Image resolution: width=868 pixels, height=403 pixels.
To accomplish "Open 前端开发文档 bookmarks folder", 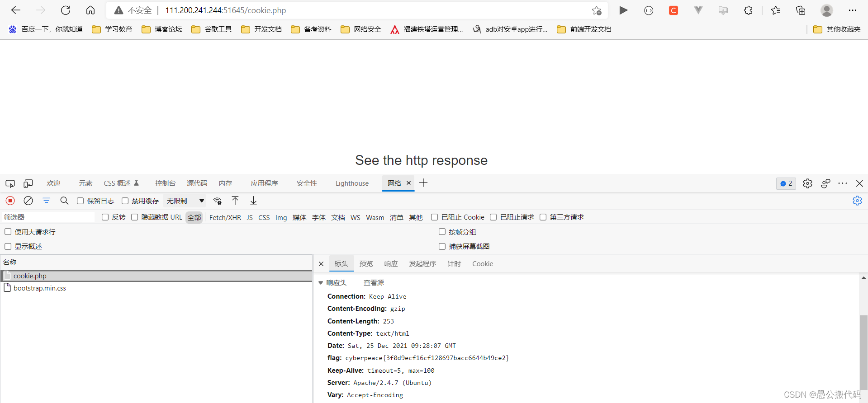I will tap(584, 29).
